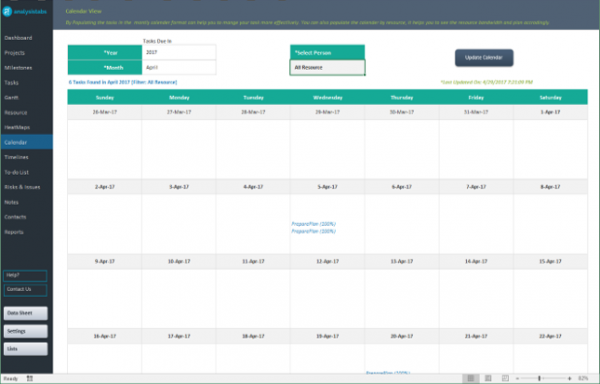The width and height of the screenshot is (600, 384).
Task: Select the 10-Apr-17 date cell
Action: [179, 261]
